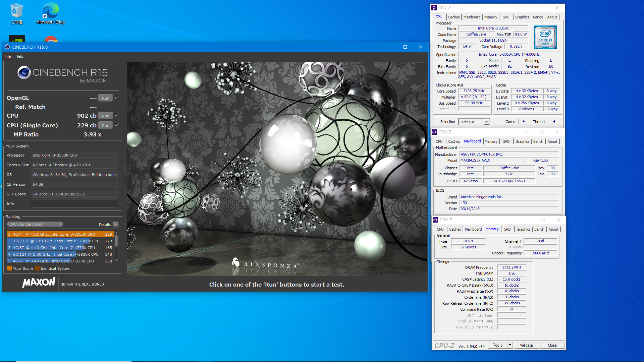
Task: Click the Cinebench title bar app icon
Action: (7, 47)
